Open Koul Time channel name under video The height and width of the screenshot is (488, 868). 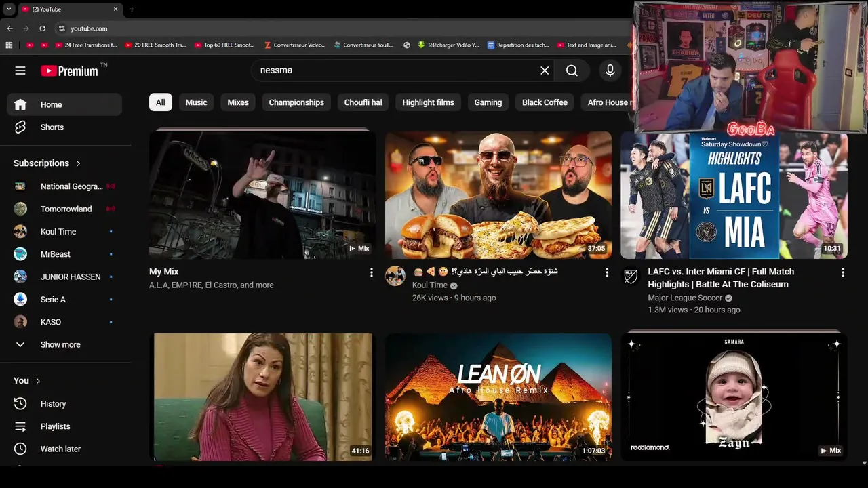[430, 285]
